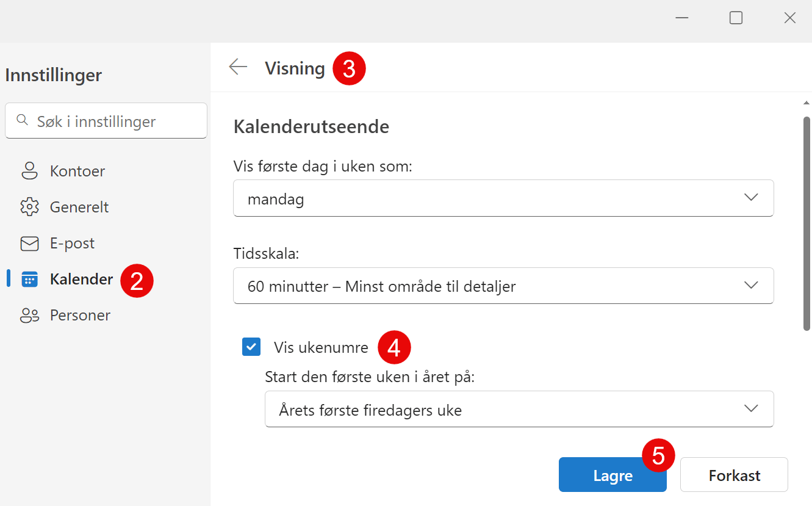812x506 pixels.
Task: Select the Kontoer person icon in sidebar
Action: (29, 171)
